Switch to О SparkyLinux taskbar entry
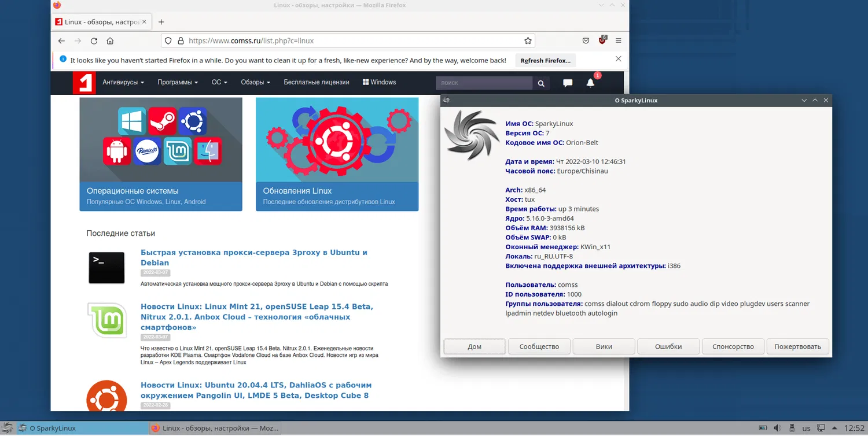This screenshot has width=868, height=436. coord(82,428)
